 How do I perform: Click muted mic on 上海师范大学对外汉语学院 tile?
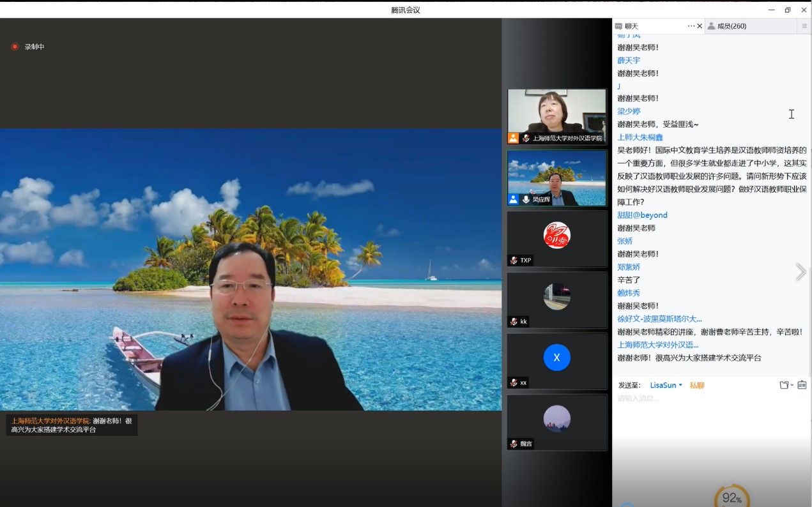[x=526, y=138]
